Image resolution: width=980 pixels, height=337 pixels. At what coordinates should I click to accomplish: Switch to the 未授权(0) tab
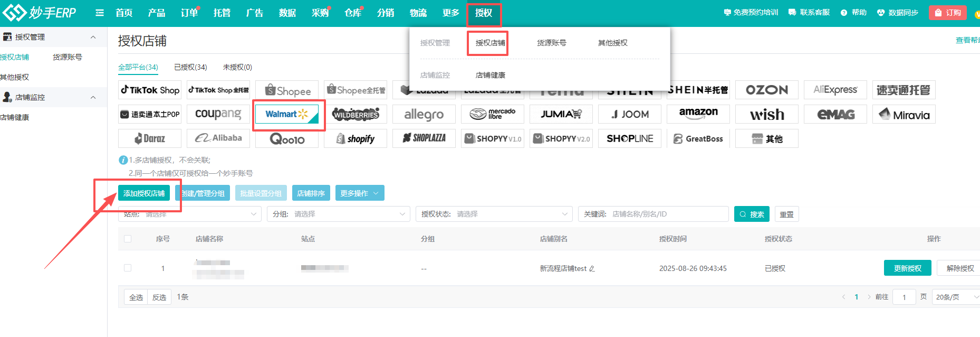tap(237, 67)
